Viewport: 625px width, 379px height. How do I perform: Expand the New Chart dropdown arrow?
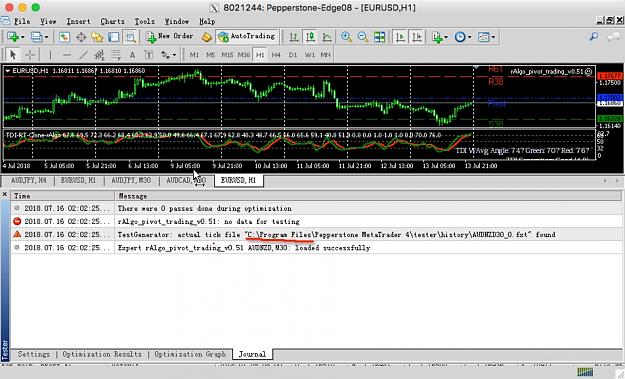coord(22,37)
